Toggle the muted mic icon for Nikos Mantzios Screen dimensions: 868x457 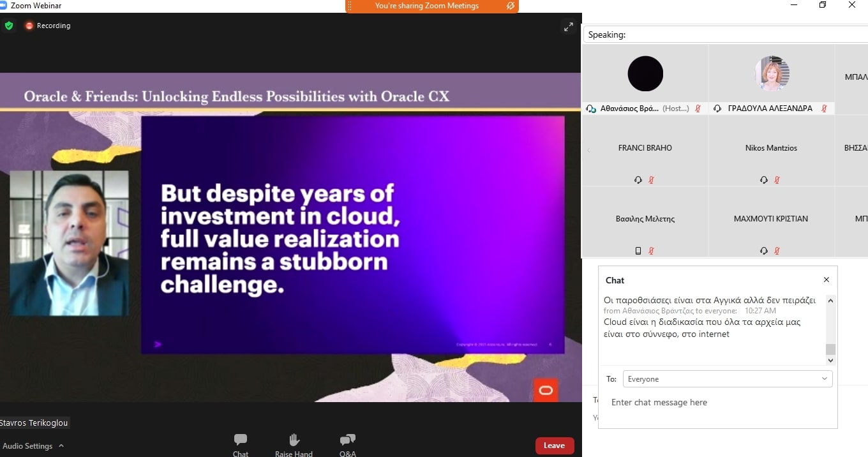coord(777,180)
